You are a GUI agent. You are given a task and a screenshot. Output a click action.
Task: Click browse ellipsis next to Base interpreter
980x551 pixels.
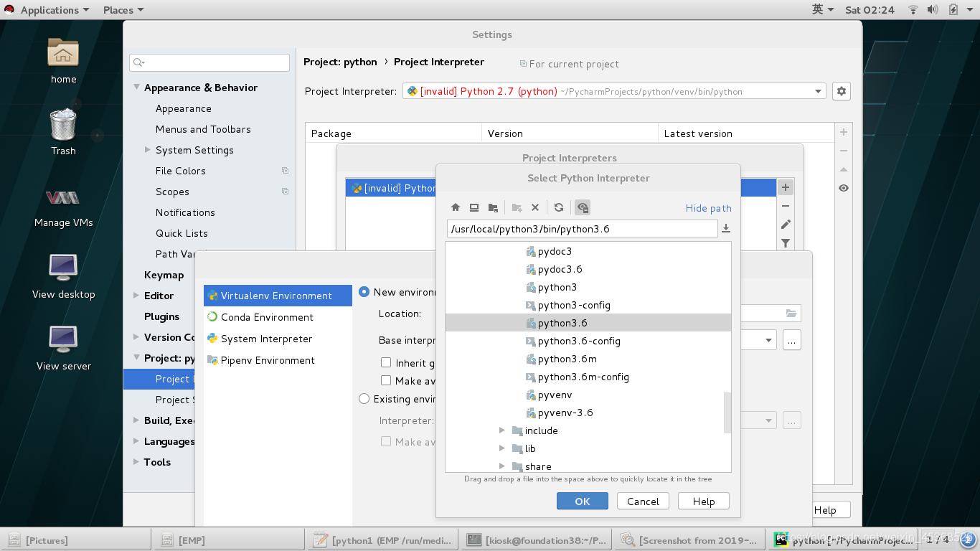click(791, 340)
